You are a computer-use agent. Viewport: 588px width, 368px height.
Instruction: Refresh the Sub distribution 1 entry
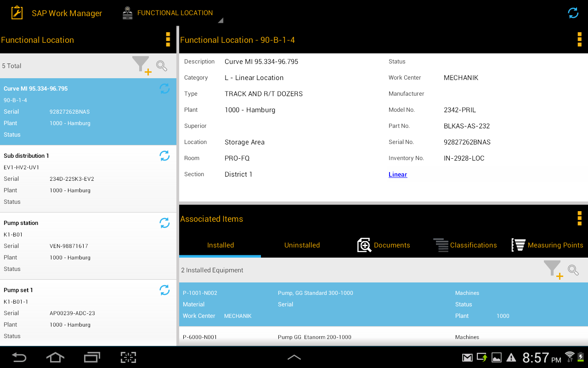[164, 155]
